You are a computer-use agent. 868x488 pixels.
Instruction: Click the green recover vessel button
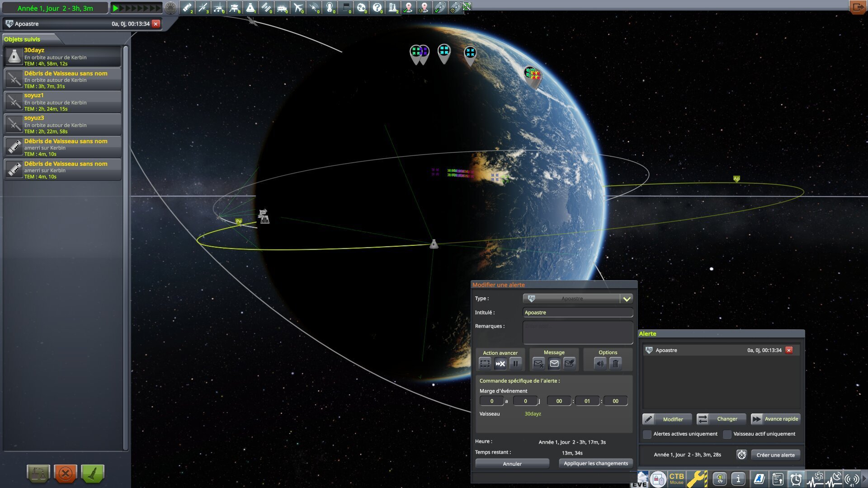93,474
